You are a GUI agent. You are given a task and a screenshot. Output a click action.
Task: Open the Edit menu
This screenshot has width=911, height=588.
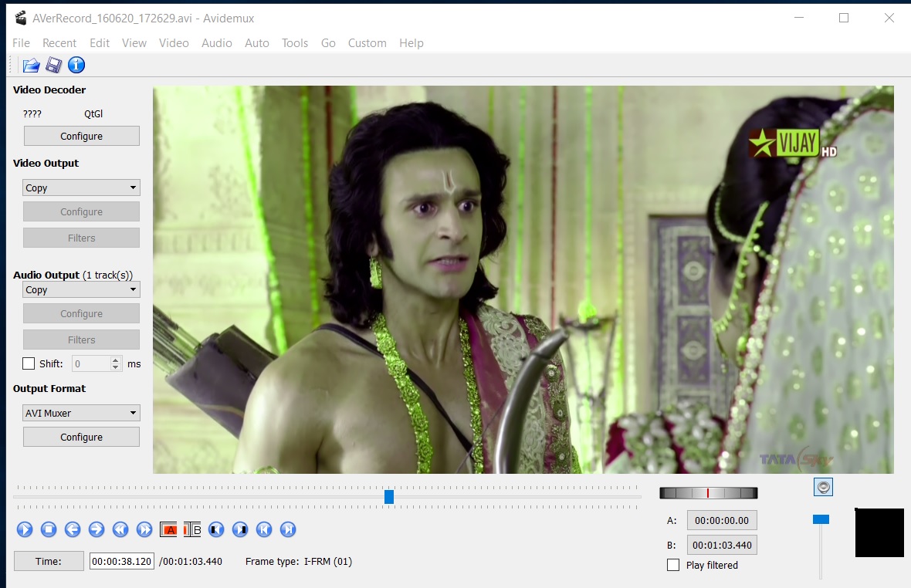point(100,43)
